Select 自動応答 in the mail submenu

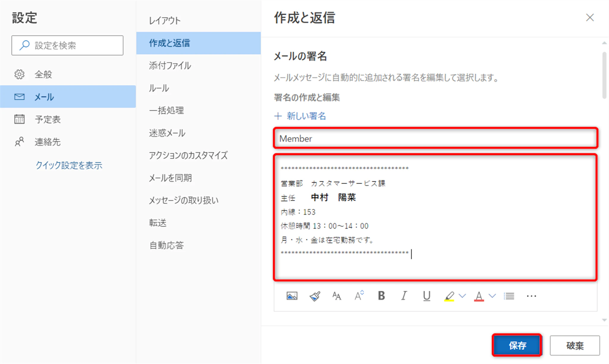(167, 245)
